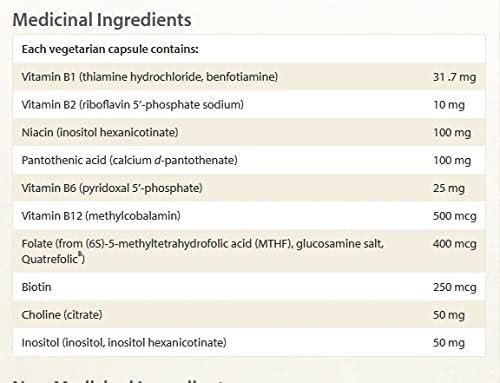Click the Choline (citrate) row

249,315
